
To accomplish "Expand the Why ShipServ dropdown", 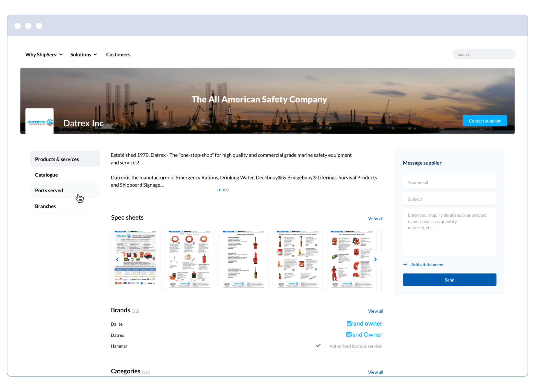I will [x=44, y=55].
